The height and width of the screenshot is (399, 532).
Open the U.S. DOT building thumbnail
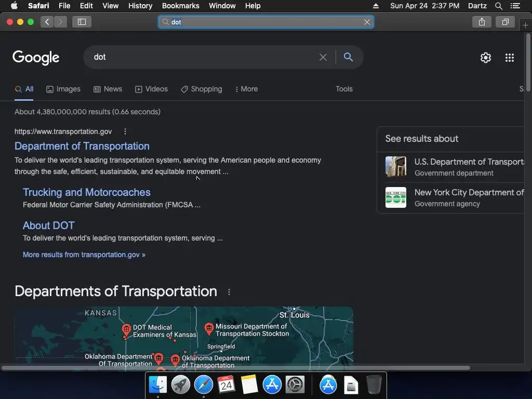395,167
